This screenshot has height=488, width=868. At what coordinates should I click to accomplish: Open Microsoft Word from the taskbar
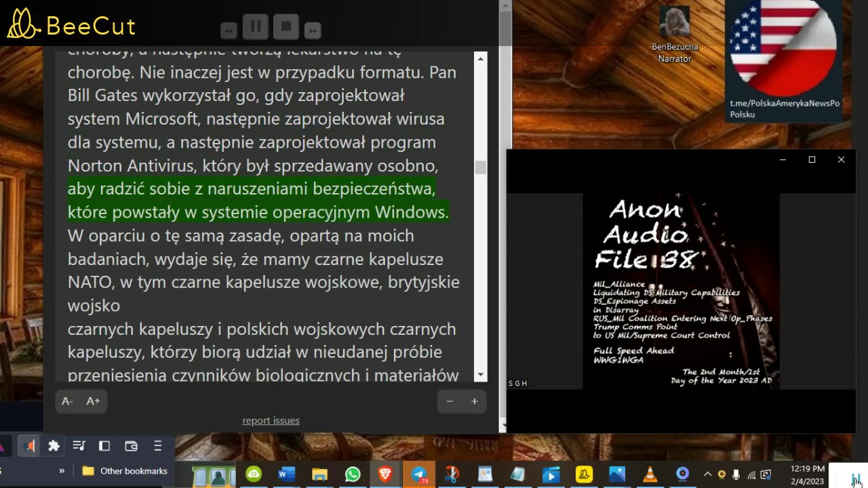point(286,474)
